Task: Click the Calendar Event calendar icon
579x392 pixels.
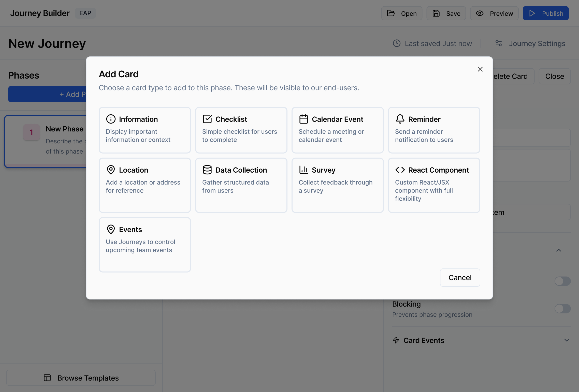Action: pos(303,119)
